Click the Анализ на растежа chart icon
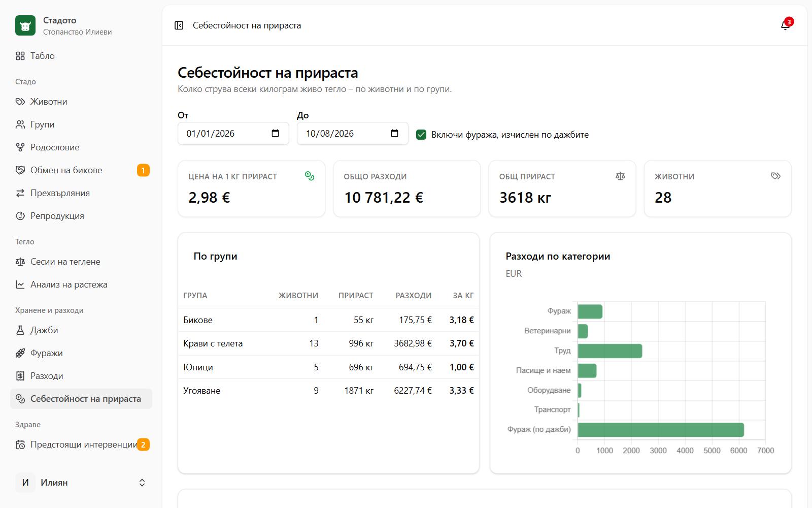Image resolution: width=812 pixels, height=508 pixels. pos(20,284)
